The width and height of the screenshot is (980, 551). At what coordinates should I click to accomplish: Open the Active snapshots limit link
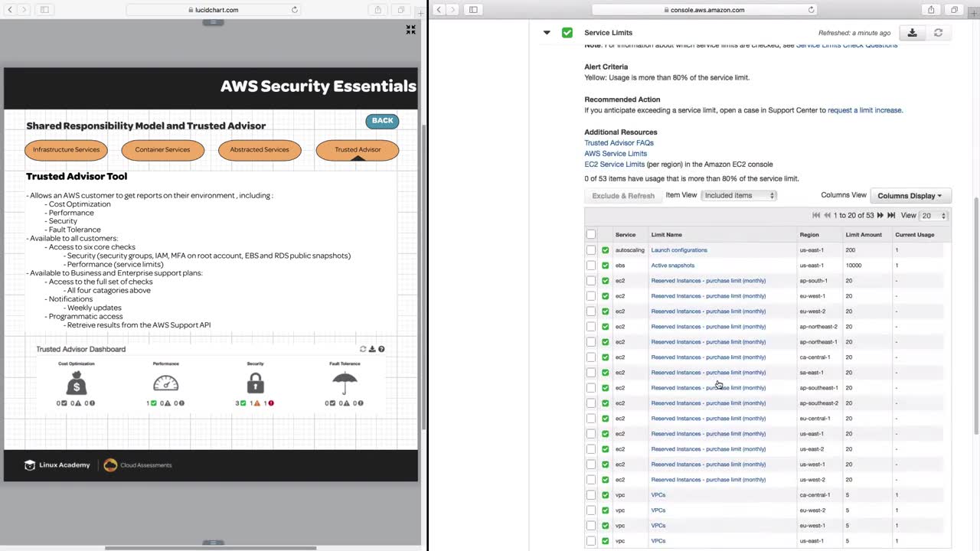click(673, 266)
